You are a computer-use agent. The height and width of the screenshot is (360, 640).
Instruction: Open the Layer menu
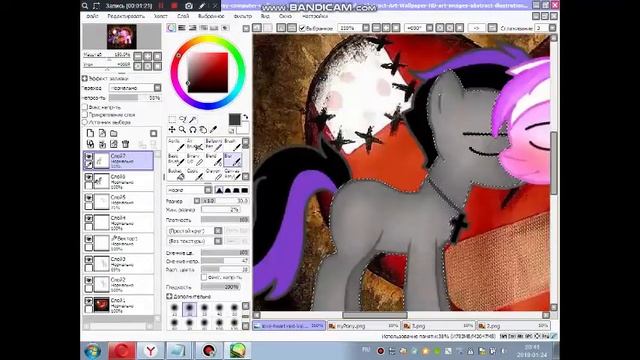click(183, 16)
